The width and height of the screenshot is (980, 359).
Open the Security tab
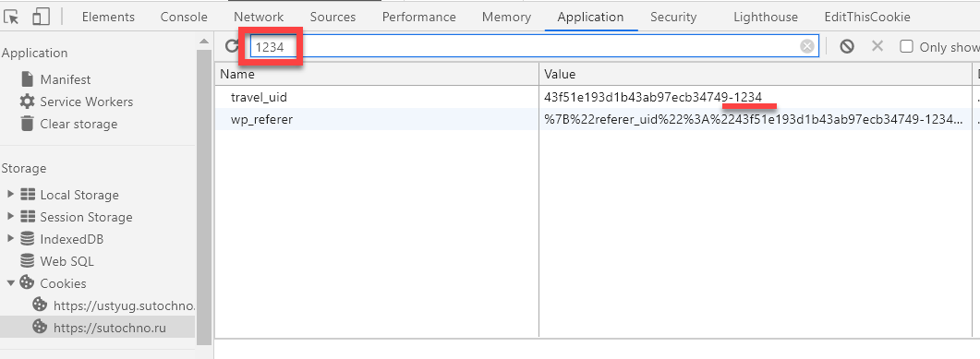pos(673,17)
